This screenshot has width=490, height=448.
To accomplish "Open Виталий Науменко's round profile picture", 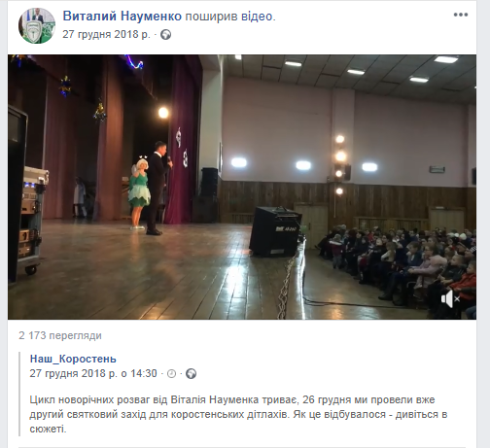I will click(x=37, y=25).
